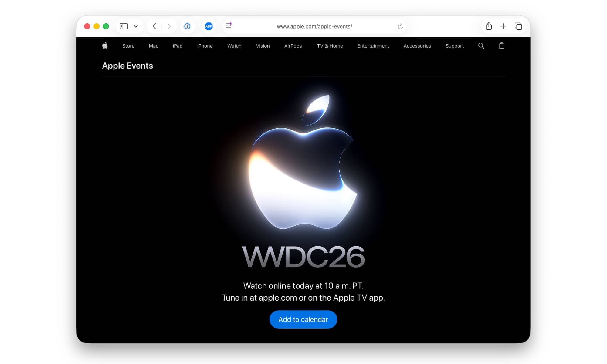
Task: Open the Accessories menu item
Action: coord(417,46)
